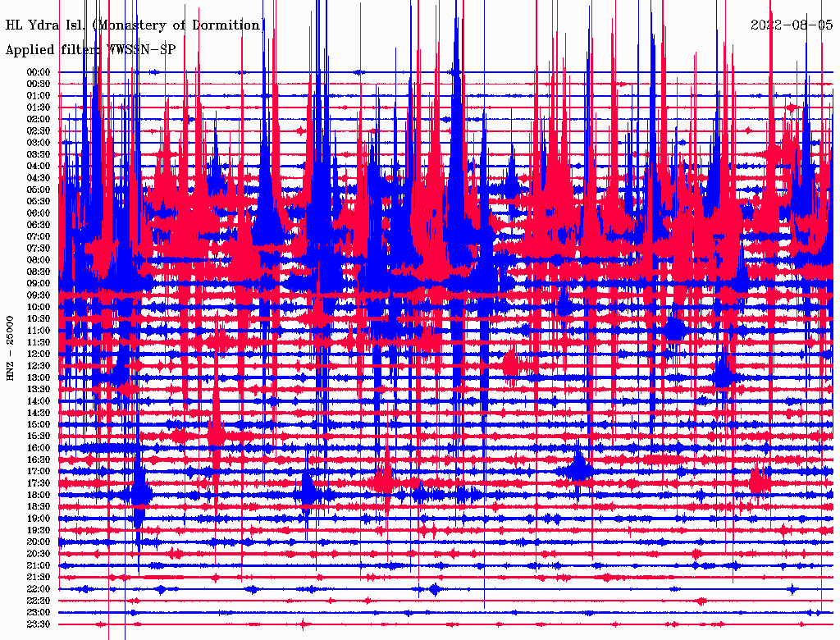840x640 pixels.
Task: Select the 05:30 time row label
Action: tap(39, 202)
